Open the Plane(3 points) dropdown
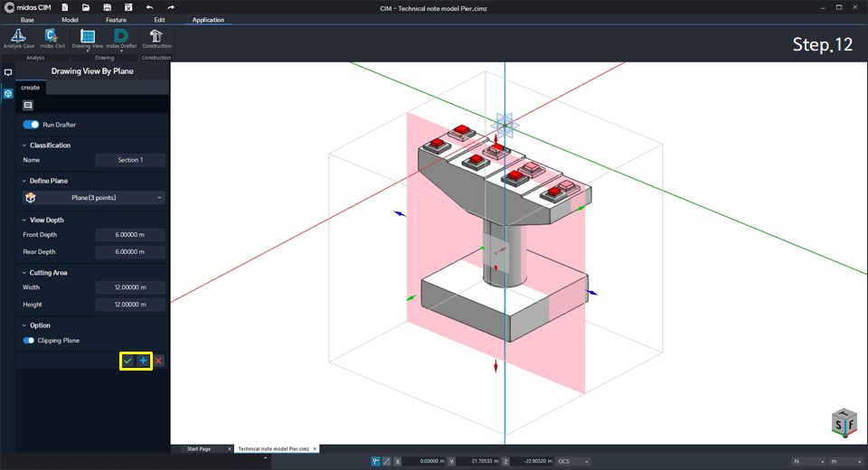Viewport: 868px width, 470px height. (93, 198)
